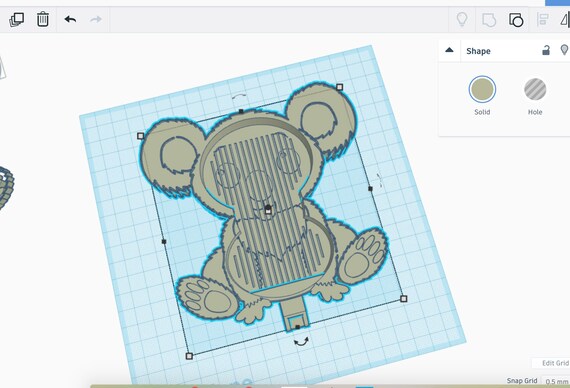
Task: Toggle Show All with the lightbulb icon
Action: coord(462,19)
